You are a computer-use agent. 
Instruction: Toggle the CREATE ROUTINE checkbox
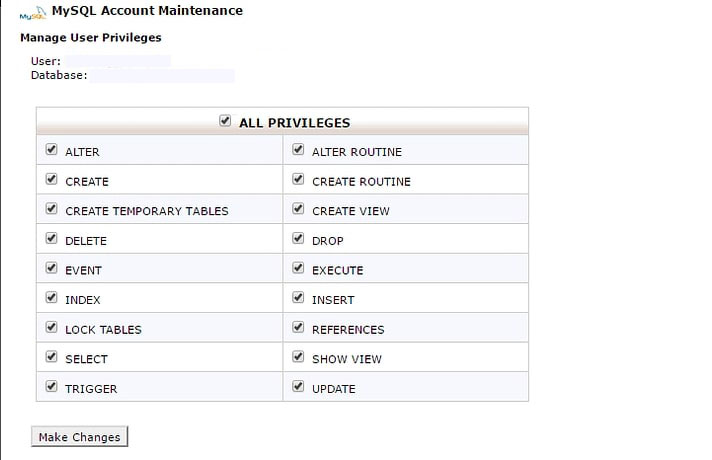point(298,180)
